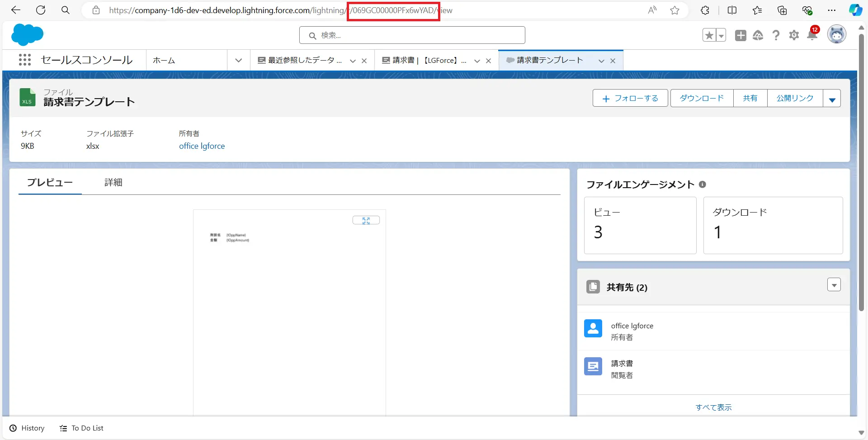Click the notifications bell icon
The width and height of the screenshot is (868, 440).
tap(812, 35)
